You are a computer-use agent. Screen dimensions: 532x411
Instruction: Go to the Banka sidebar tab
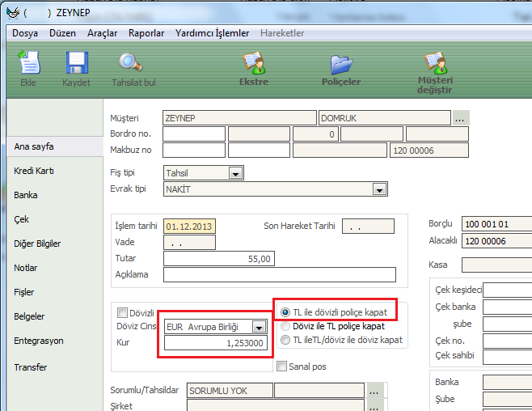26,195
